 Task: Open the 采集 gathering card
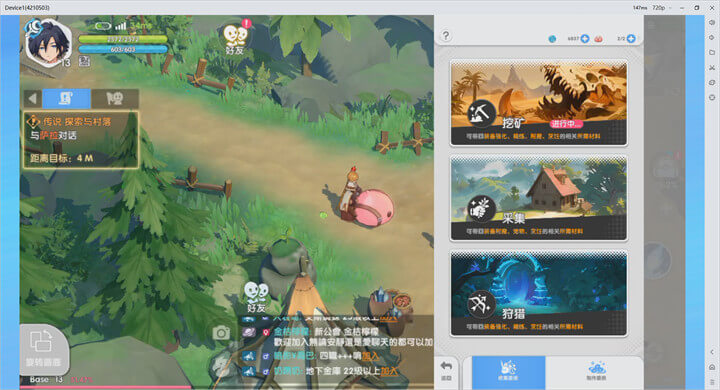(x=539, y=198)
